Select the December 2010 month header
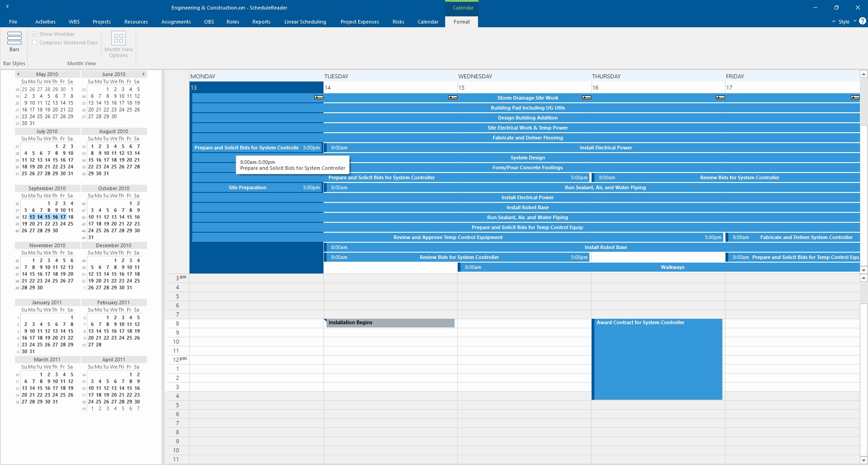Viewport: 868px width, 465px height. (x=114, y=245)
